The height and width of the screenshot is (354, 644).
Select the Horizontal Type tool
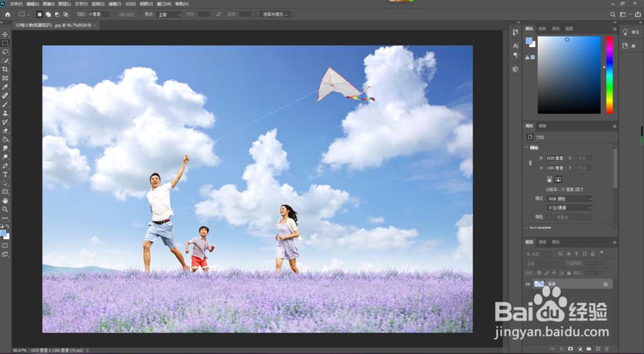(5, 175)
